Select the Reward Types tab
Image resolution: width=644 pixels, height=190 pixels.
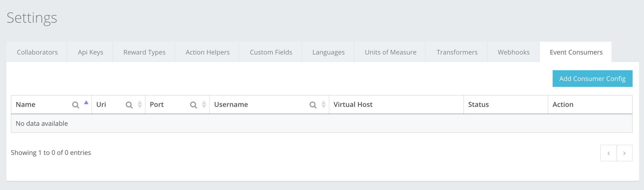pos(144,52)
